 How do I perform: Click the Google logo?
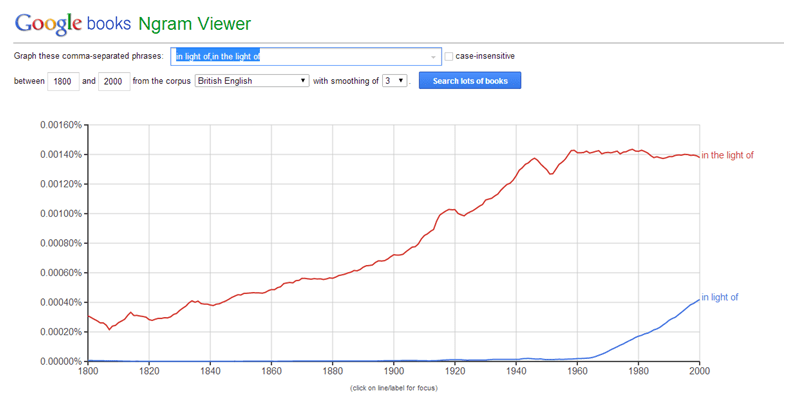click(x=48, y=22)
